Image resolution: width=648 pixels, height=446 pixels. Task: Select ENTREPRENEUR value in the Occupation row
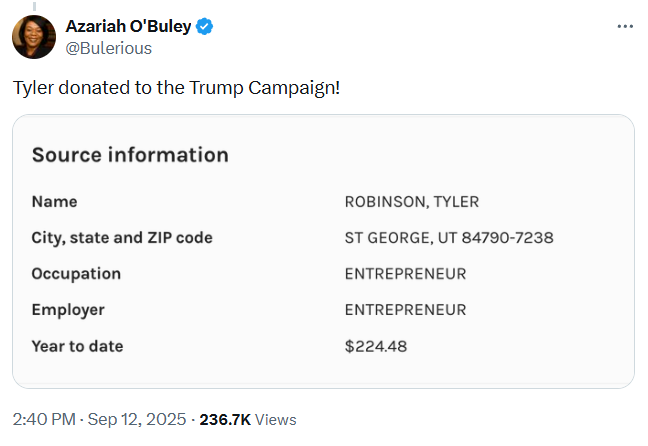coord(405,274)
